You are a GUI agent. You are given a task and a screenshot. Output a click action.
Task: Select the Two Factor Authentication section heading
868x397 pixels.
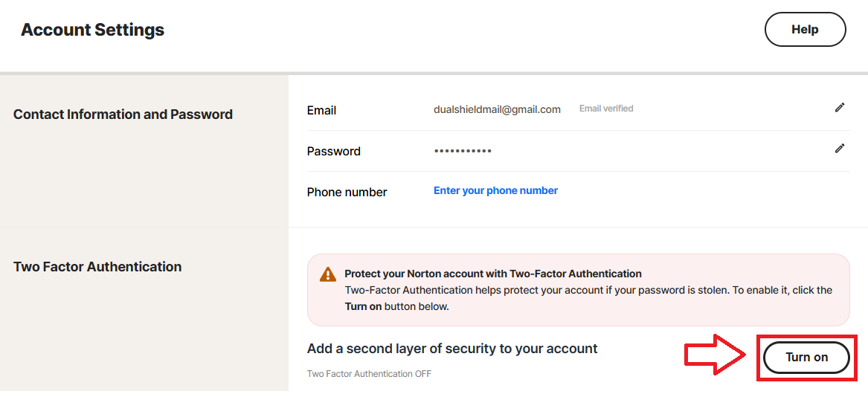click(97, 267)
